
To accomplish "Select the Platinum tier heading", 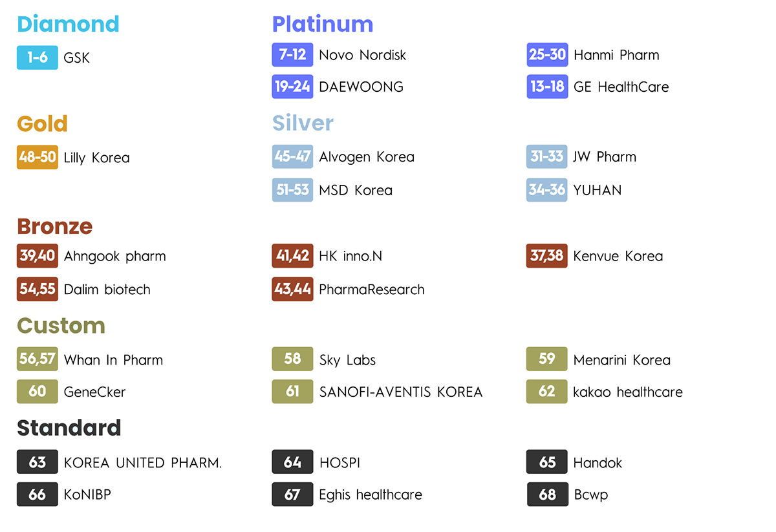I will tap(323, 24).
